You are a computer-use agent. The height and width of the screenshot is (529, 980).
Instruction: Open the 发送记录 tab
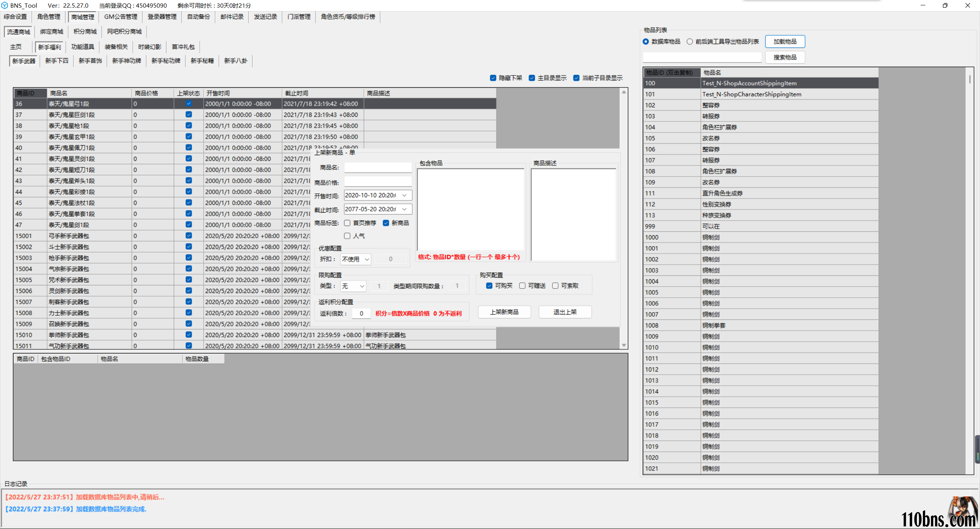coord(265,16)
